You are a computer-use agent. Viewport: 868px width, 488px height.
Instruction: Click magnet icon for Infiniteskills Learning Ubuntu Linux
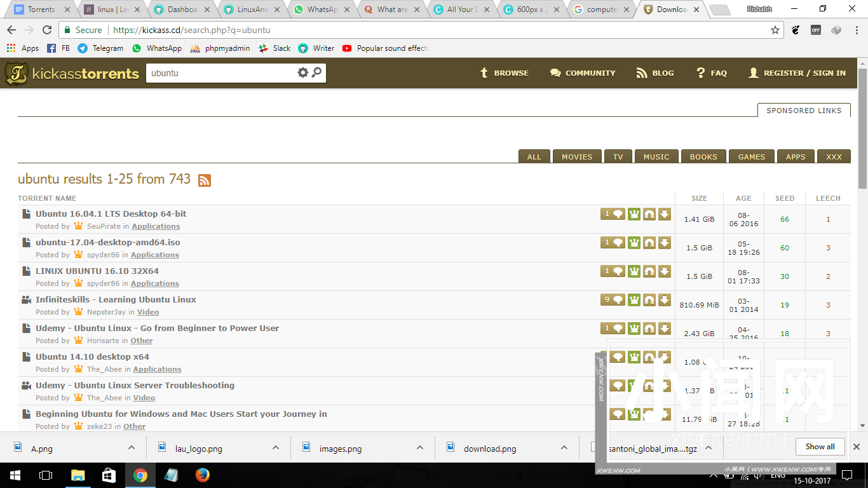649,300
